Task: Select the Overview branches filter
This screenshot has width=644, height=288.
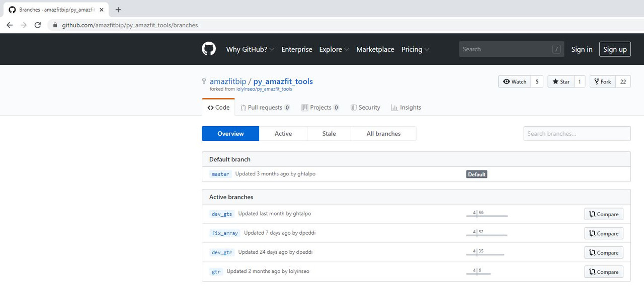Action: coord(230,134)
